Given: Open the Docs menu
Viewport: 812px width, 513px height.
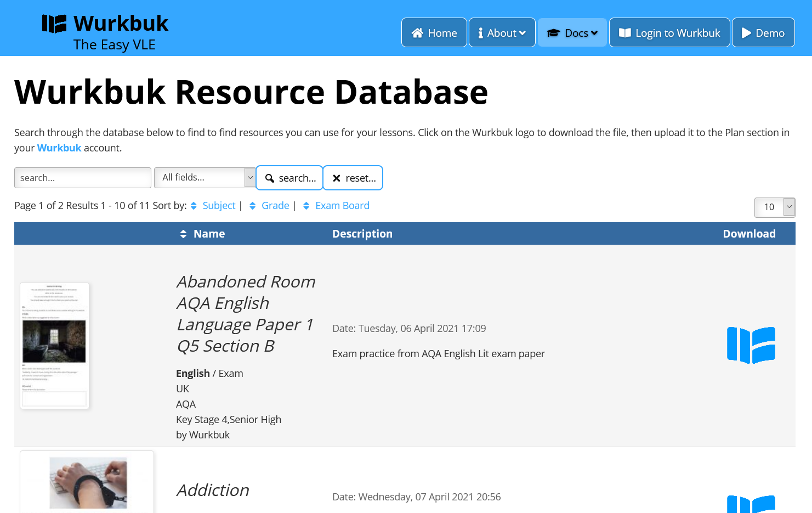Looking at the screenshot, I should 572,32.
